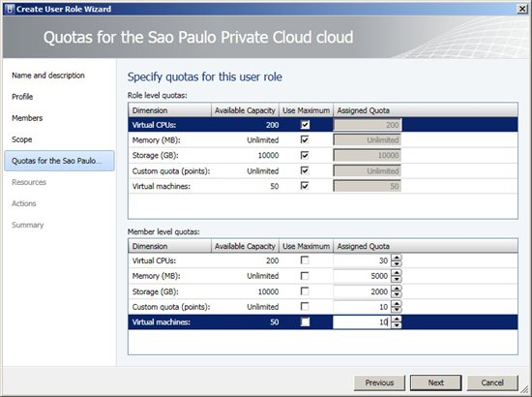Viewport: 532px width, 397px height.
Task: Sort role quotas by Dimension column header
Action: tap(169, 110)
